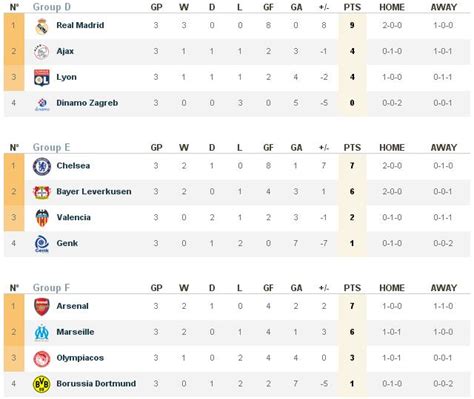Click the AWAY column header in Group F
Screen dimensions: 474x399
pos(443,288)
